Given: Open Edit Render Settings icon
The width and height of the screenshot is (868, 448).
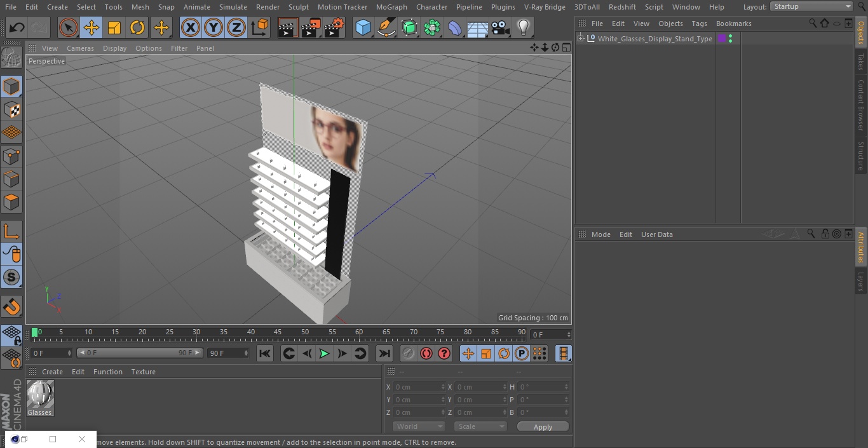Looking at the screenshot, I should click(x=334, y=28).
